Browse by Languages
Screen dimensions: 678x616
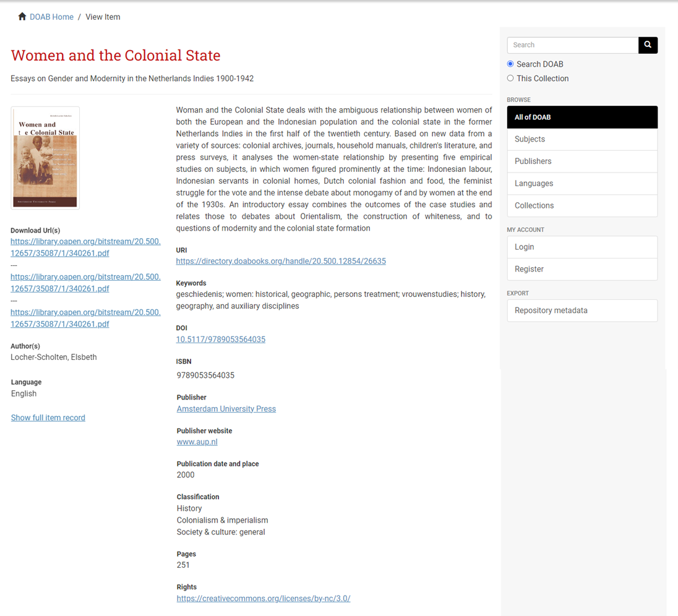click(x=581, y=184)
